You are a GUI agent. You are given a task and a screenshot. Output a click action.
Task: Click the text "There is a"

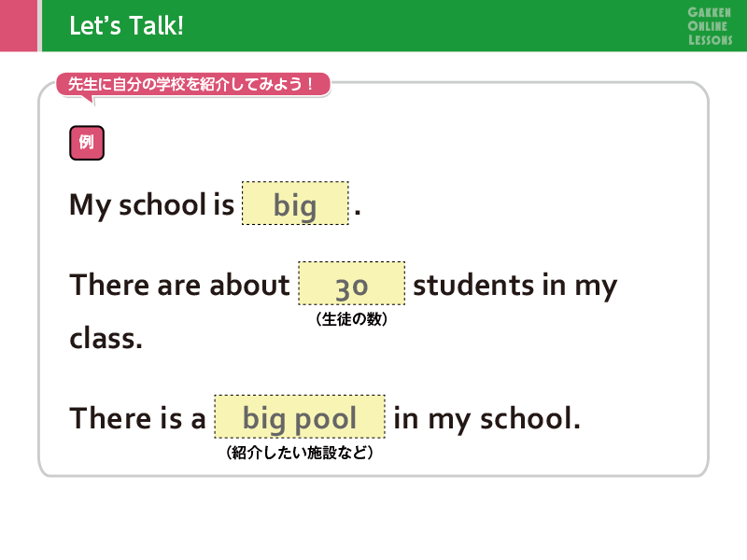point(137,418)
